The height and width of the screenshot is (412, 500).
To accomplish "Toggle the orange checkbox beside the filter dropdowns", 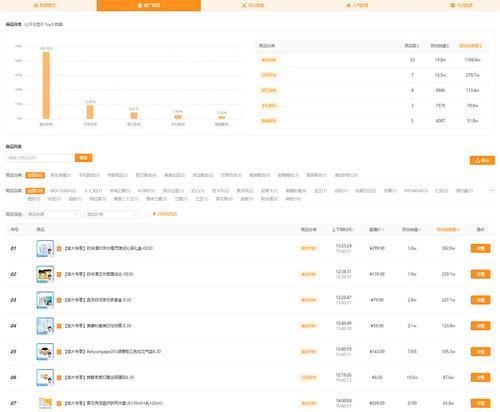I will (154, 214).
